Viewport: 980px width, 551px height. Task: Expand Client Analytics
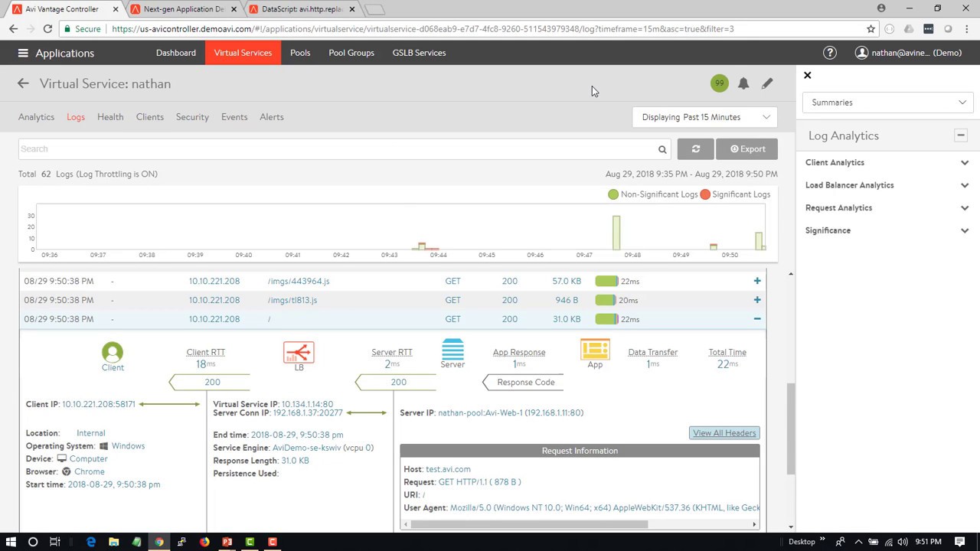click(x=965, y=162)
